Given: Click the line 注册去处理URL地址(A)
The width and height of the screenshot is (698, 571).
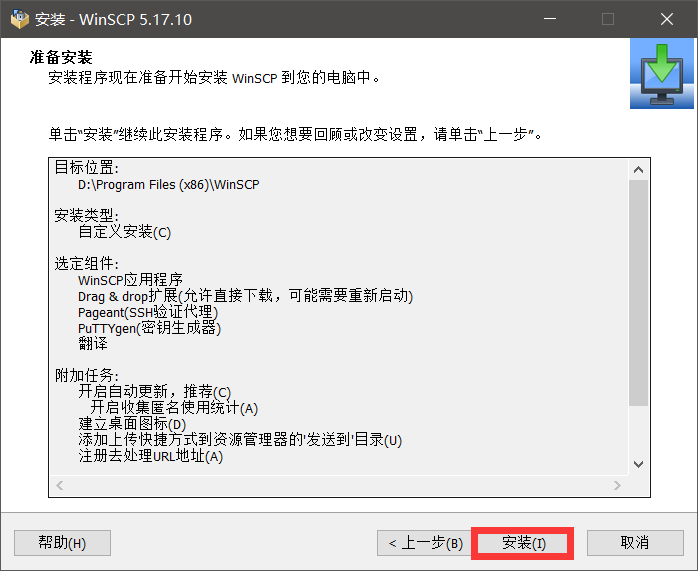Looking at the screenshot, I should click(150, 456).
